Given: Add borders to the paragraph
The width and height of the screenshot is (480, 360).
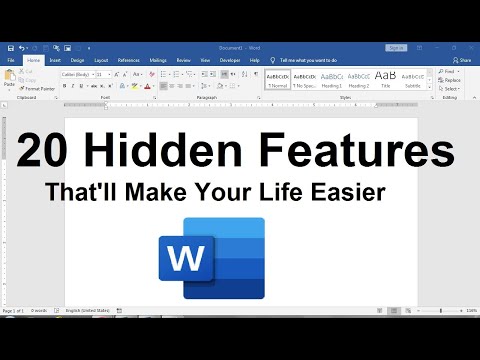Looking at the screenshot, I should [232, 86].
